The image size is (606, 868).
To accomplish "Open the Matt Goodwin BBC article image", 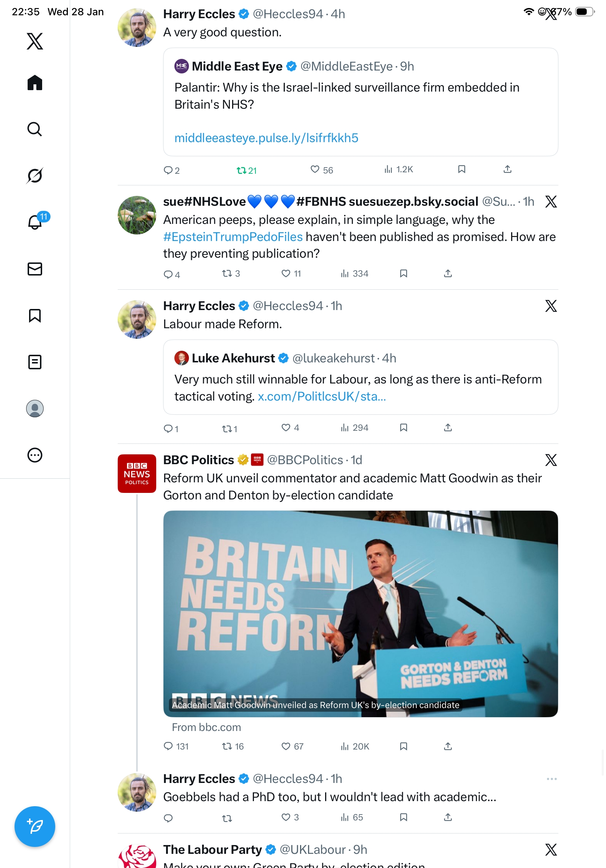I will pyautogui.click(x=360, y=613).
